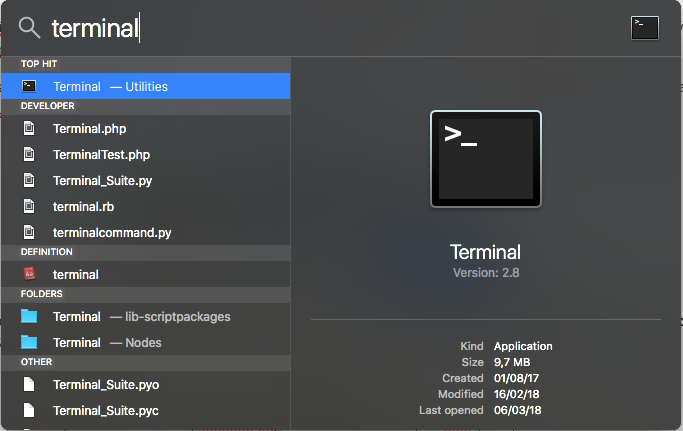The width and height of the screenshot is (683, 431).
Task: Click the blank file icon beside Terminal_Suite.pyc
Action: 29,410
